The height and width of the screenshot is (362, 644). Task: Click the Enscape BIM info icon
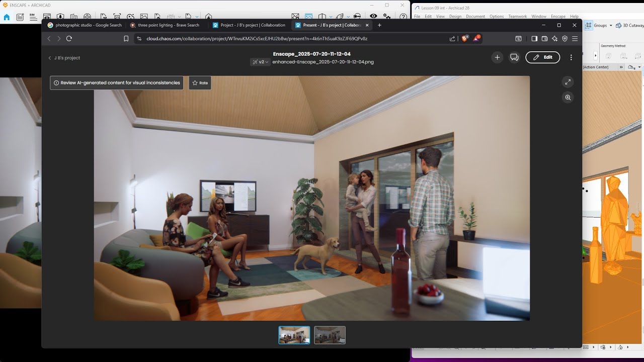(33, 17)
